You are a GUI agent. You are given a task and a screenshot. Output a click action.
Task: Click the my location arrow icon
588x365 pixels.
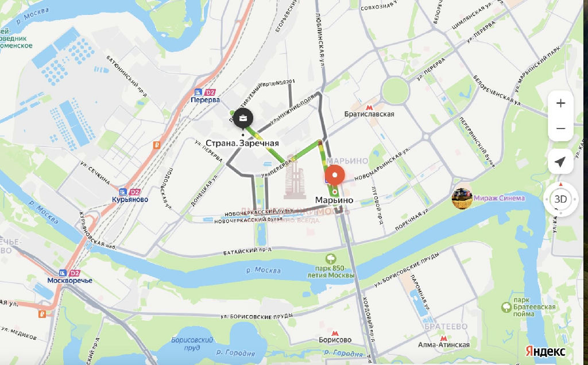coord(560,161)
